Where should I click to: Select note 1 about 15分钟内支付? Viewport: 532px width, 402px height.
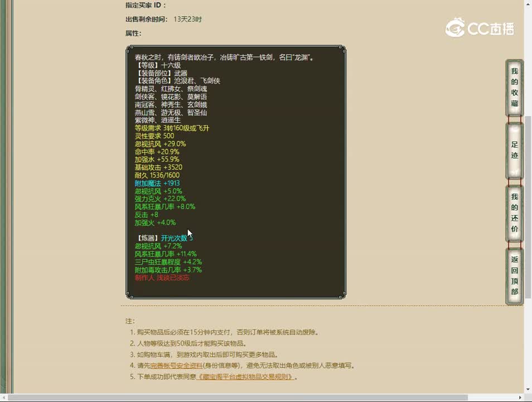224,332
